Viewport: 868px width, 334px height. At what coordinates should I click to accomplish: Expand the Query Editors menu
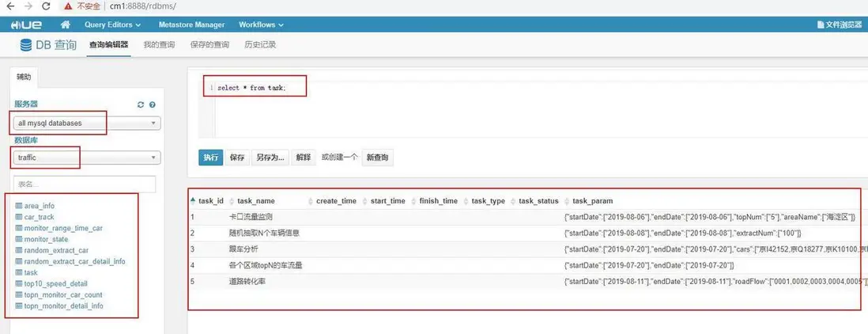coord(112,25)
